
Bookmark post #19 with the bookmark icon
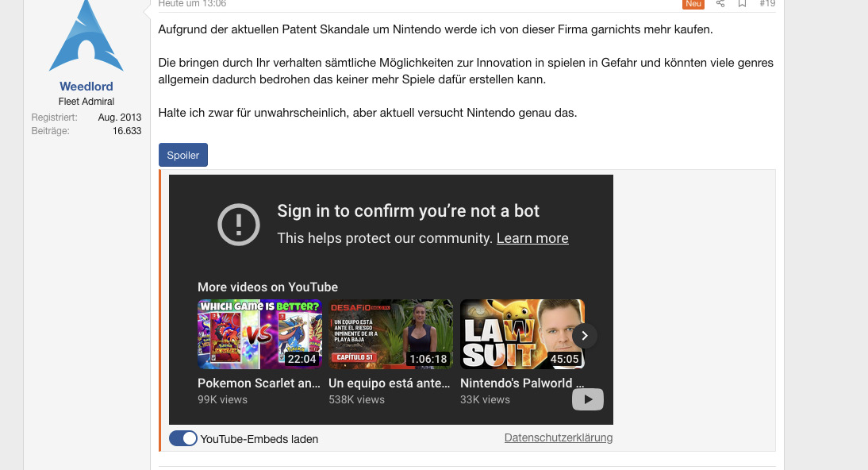tap(743, 3)
